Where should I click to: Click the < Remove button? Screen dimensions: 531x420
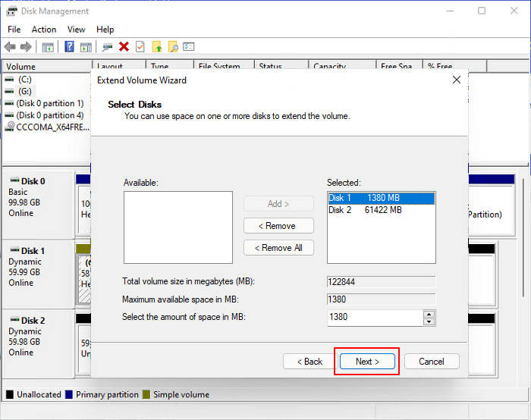[278, 226]
